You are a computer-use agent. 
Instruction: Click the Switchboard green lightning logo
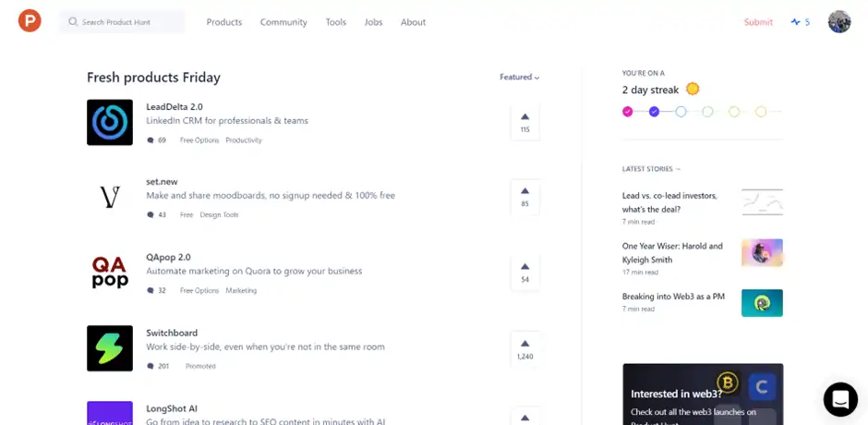point(110,348)
